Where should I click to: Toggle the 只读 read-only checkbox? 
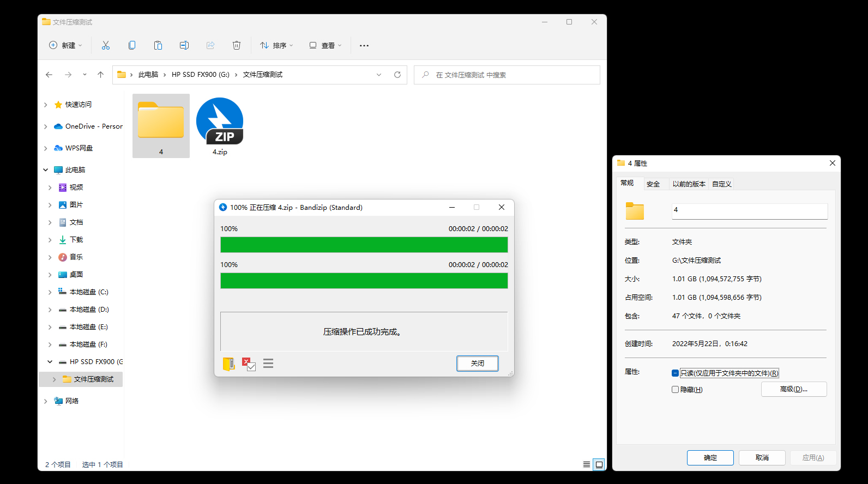675,373
